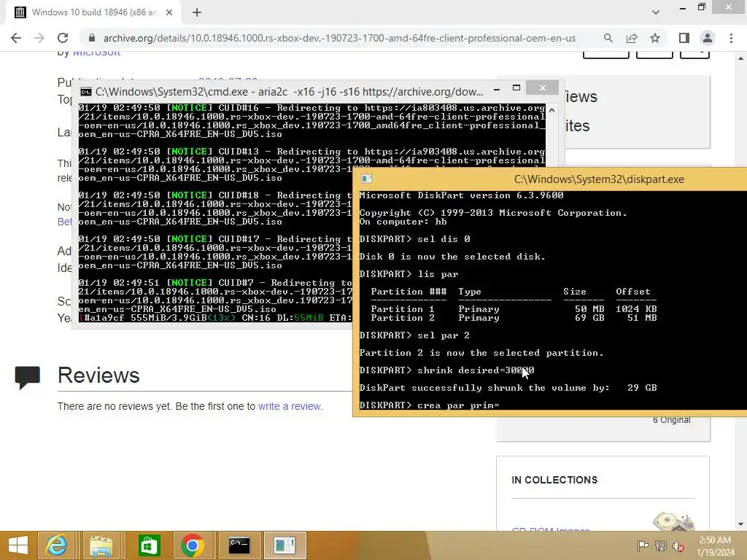This screenshot has width=747, height=560.
Task: Click the Action Center flag tray icon
Action: (x=643, y=545)
